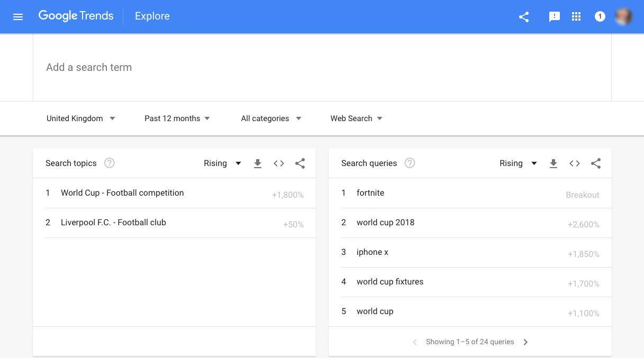This screenshot has width=644, height=358.
Task: Open the United Kingdom region dropdown
Action: point(81,118)
